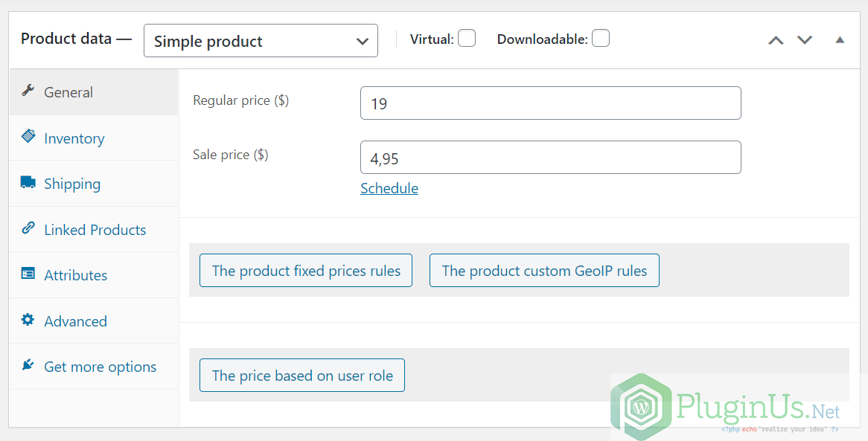Open the Attributes tab
Screen dimensions: 868x441
(x=94, y=275)
